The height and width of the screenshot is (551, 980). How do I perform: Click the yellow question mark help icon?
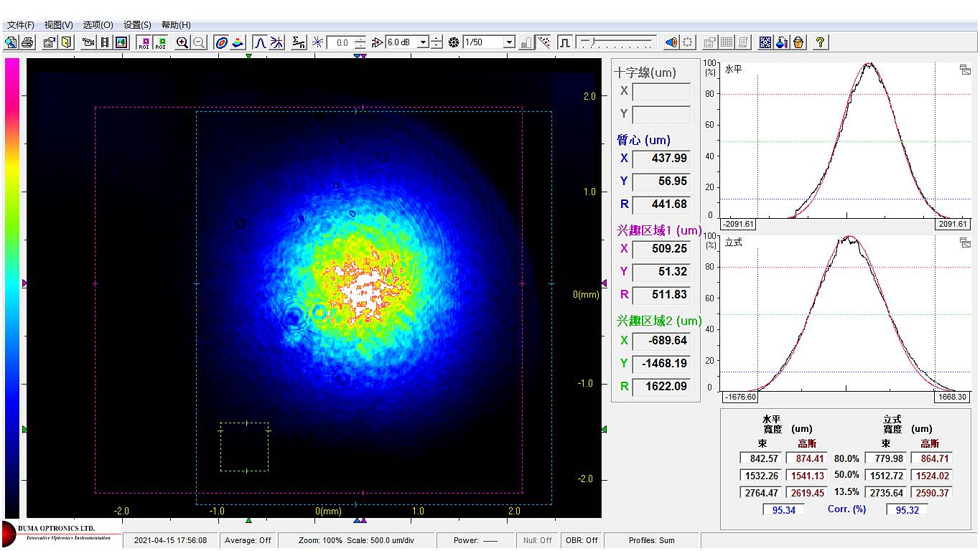[820, 42]
